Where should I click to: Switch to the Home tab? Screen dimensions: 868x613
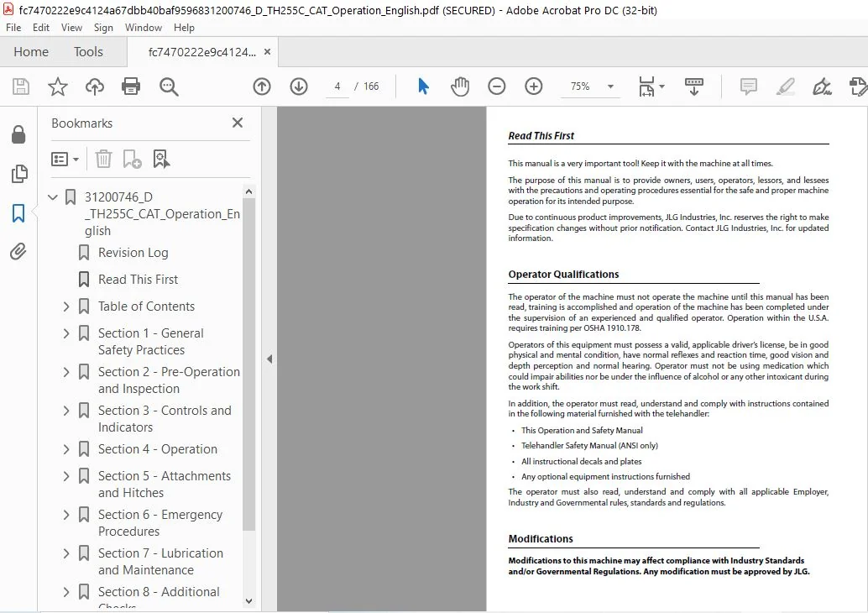pyautogui.click(x=31, y=51)
